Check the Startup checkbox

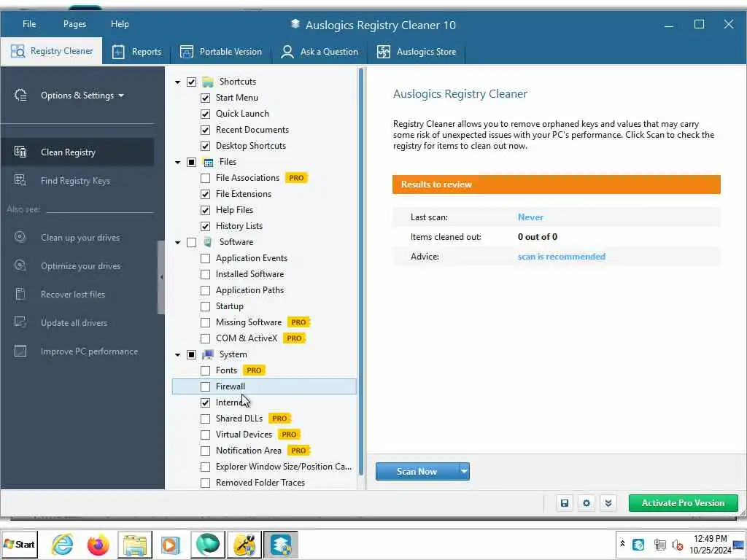(x=205, y=307)
